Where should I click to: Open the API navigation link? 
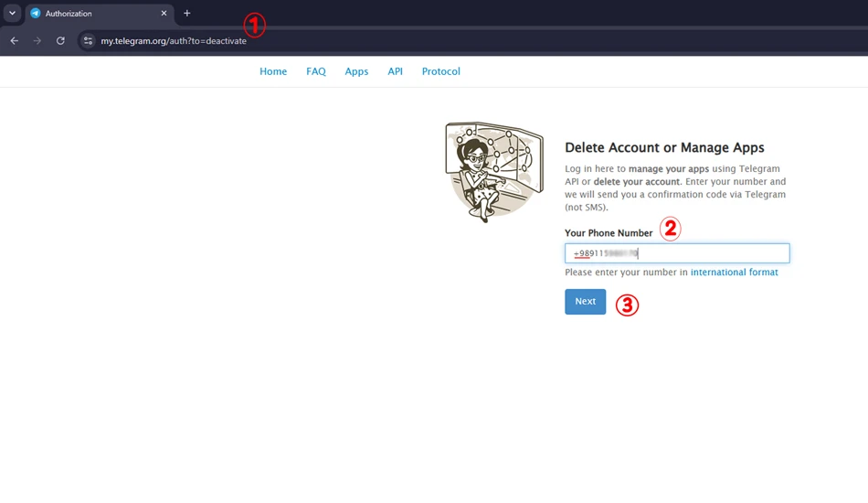pos(396,71)
